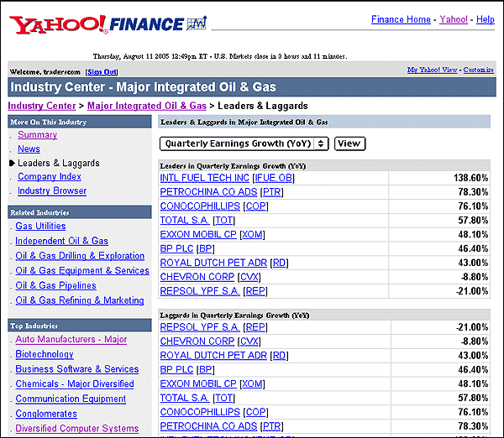Click the Customize link
The width and height of the screenshot is (504, 438).
479,70
